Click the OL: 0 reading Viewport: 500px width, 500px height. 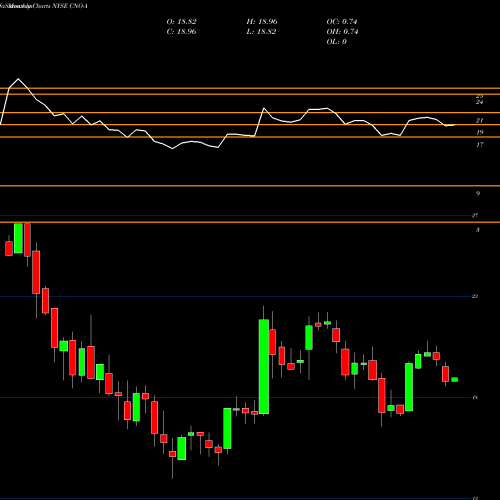click(x=336, y=42)
